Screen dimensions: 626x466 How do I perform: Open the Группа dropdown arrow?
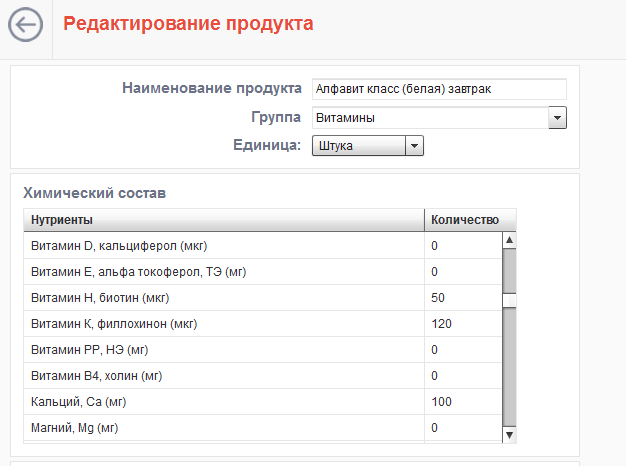pos(557,118)
